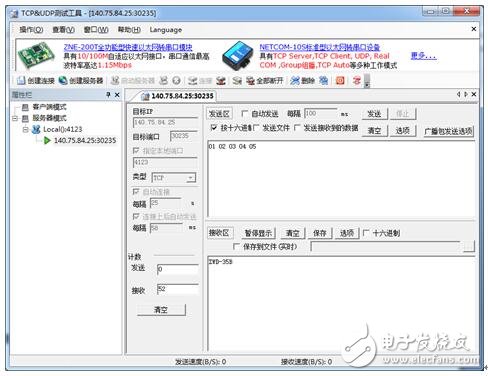Collapse the server mode (服务器模式) tree node
Viewport: 488px width, 376px height.
click(15, 118)
